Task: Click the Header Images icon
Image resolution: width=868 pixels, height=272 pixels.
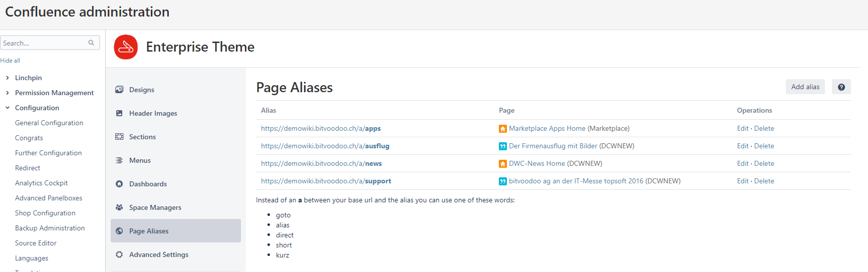Action: click(119, 113)
